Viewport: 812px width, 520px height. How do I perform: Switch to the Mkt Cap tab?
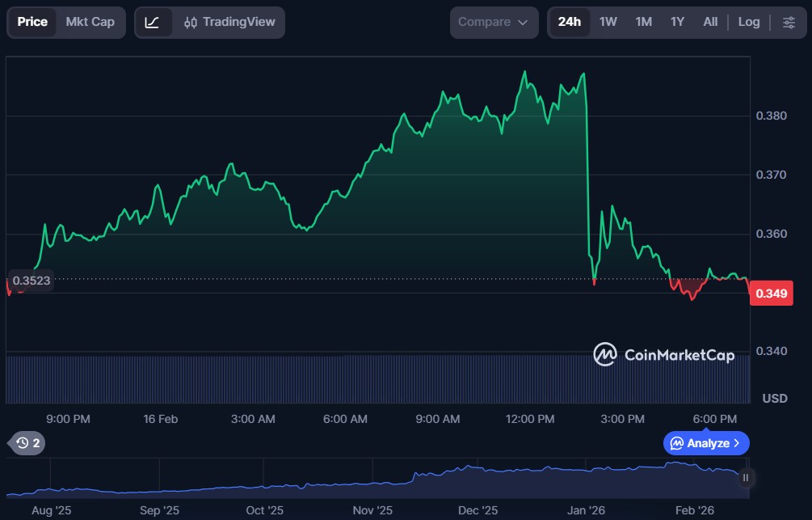[90, 22]
